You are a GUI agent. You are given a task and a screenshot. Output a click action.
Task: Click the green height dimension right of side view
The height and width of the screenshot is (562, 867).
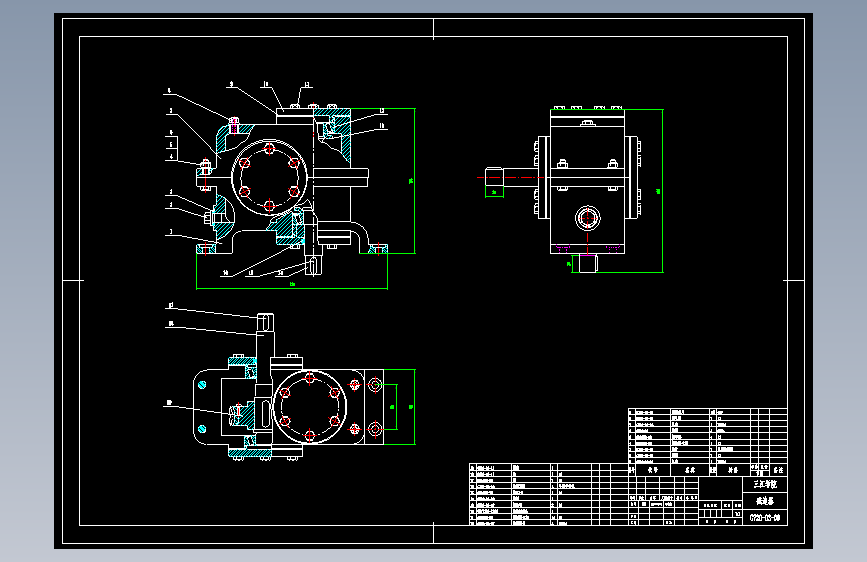pyautogui.click(x=660, y=191)
